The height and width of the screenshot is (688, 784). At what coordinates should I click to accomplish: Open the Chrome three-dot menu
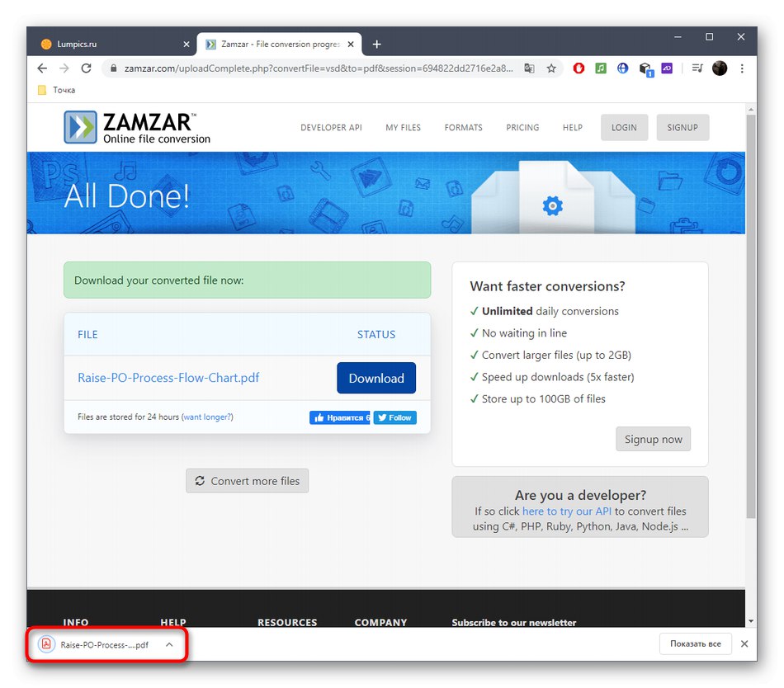click(742, 68)
